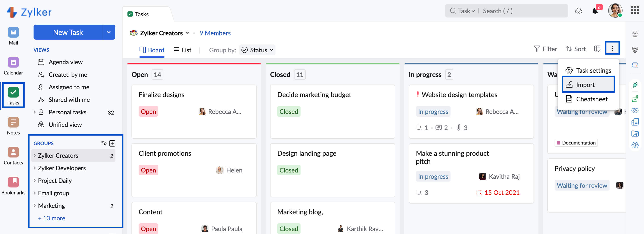This screenshot has width=644, height=234.
Task: Open the Group by Status dropdown
Action: coord(257,50)
